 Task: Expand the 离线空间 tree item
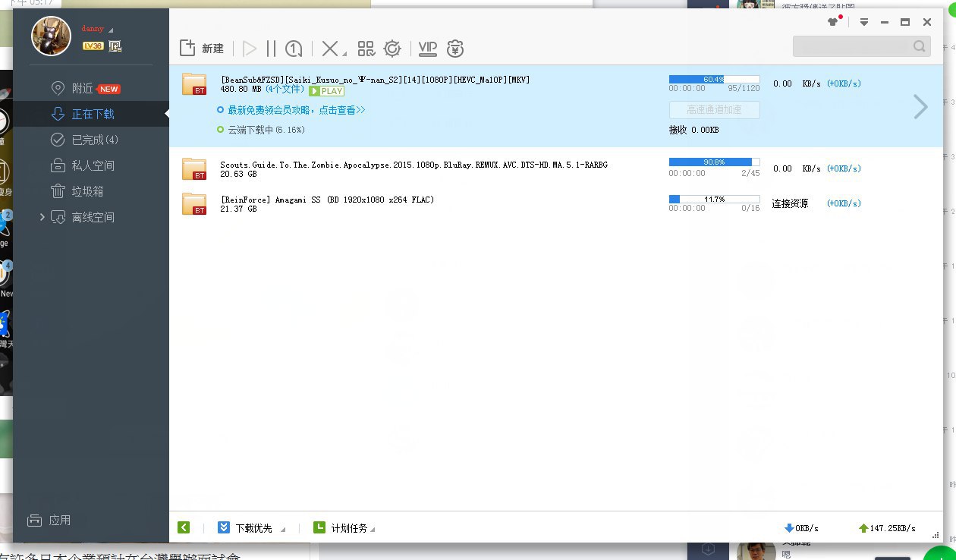click(42, 217)
